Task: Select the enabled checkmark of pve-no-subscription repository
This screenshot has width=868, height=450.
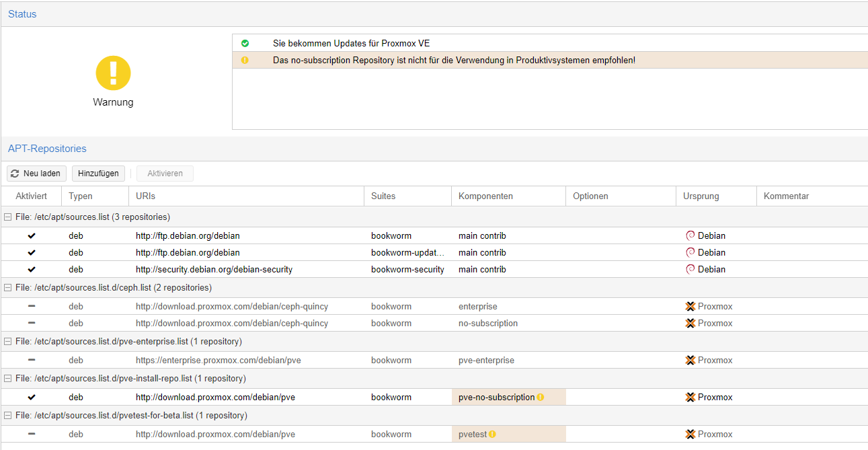Action: click(x=32, y=398)
